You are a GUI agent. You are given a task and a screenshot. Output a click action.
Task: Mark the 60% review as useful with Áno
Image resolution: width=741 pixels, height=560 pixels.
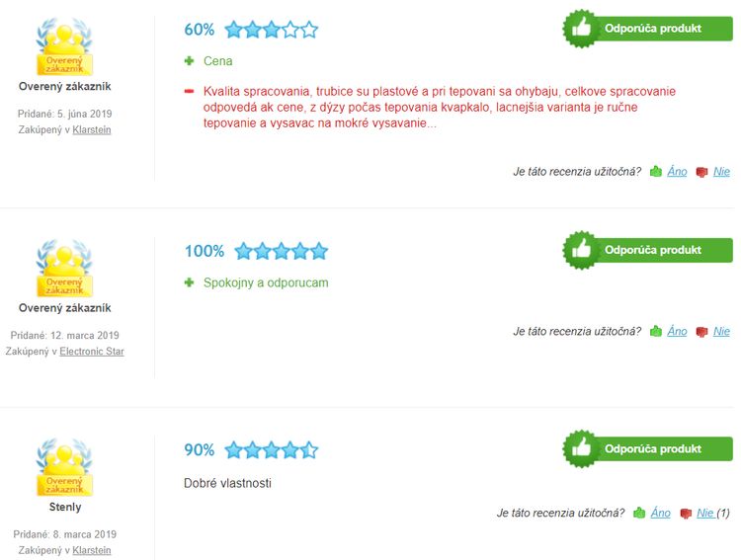coord(677,172)
